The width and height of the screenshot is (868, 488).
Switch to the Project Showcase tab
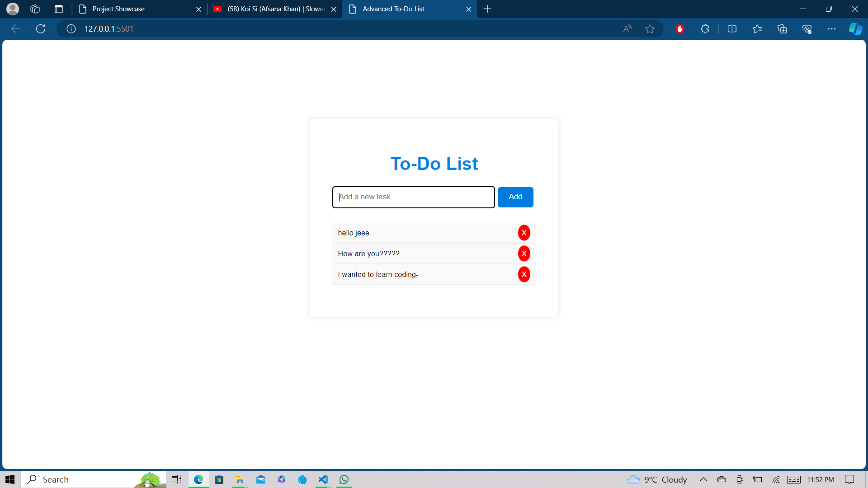[x=136, y=9]
